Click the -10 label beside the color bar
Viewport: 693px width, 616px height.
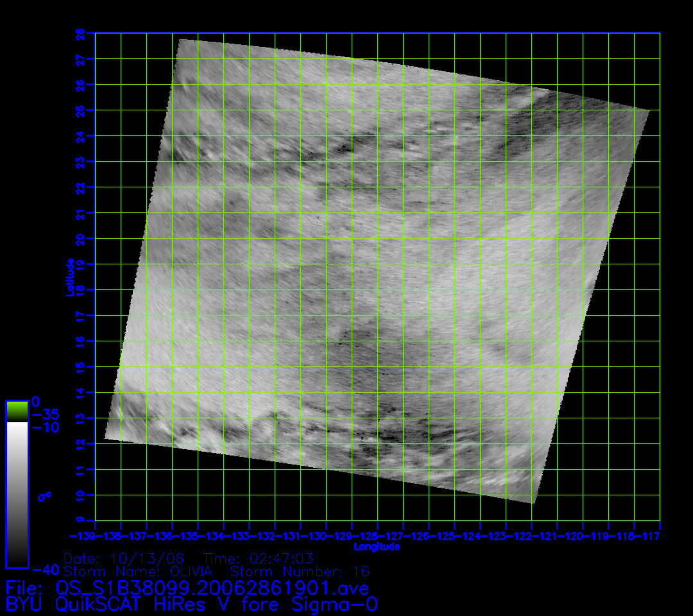coord(45,427)
